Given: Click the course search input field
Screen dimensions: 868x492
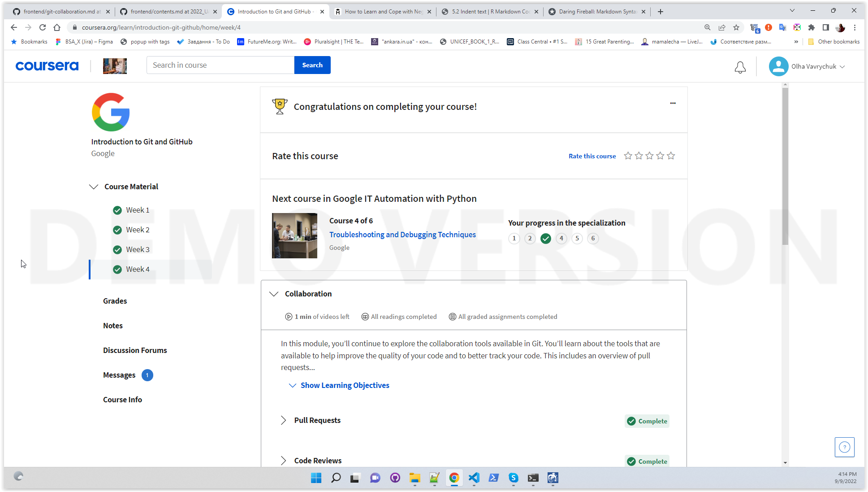Looking at the screenshot, I should point(220,65).
